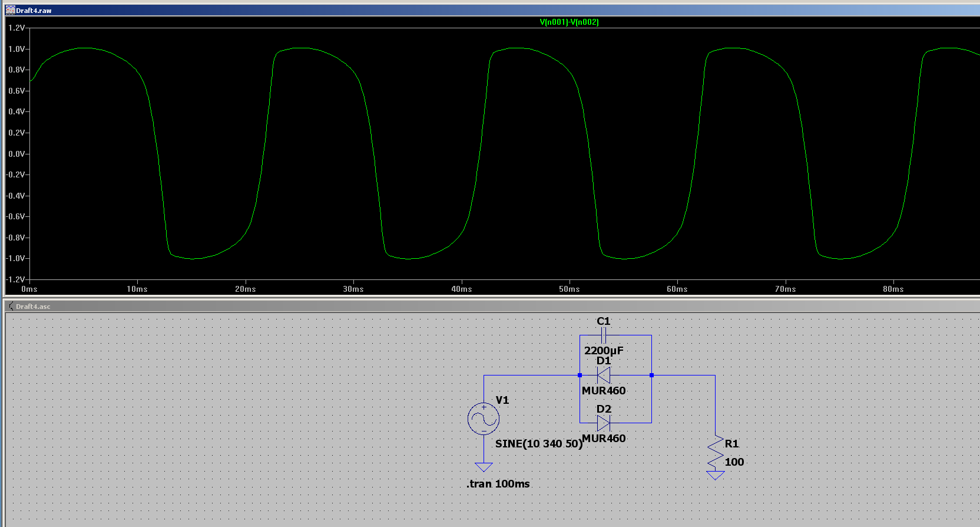Click the 0.0V label on vertical axis
980x527 pixels.
(16, 154)
